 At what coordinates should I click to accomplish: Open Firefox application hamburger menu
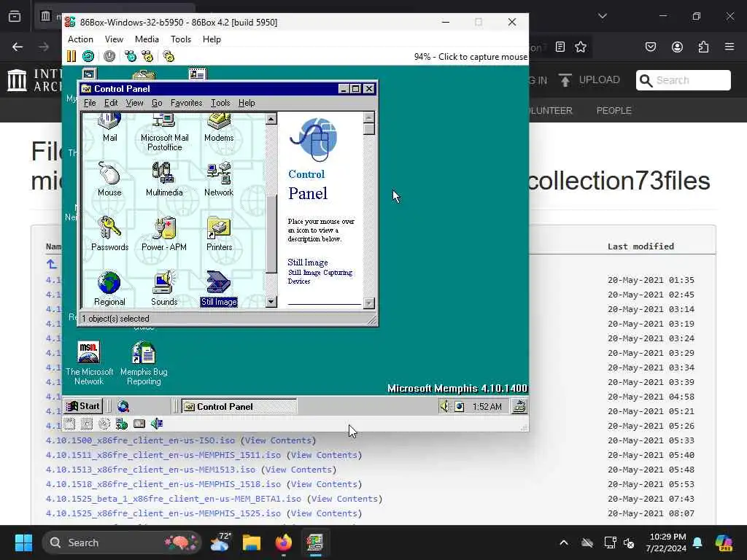(x=729, y=47)
